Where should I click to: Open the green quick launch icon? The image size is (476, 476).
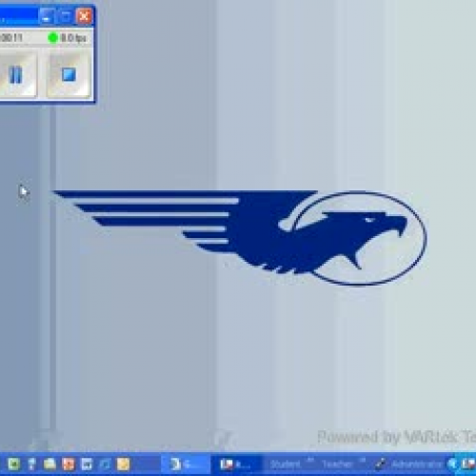coord(13,465)
